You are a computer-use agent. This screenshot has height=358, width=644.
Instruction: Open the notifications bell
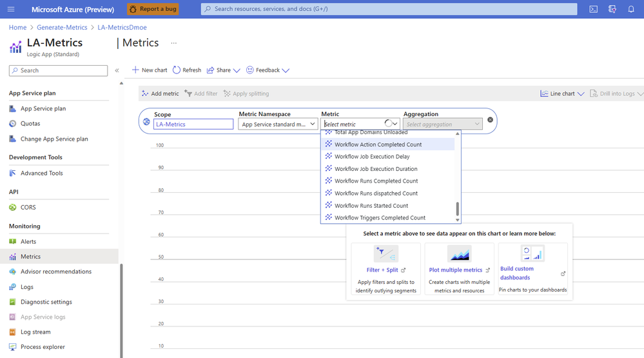[631, 9]
